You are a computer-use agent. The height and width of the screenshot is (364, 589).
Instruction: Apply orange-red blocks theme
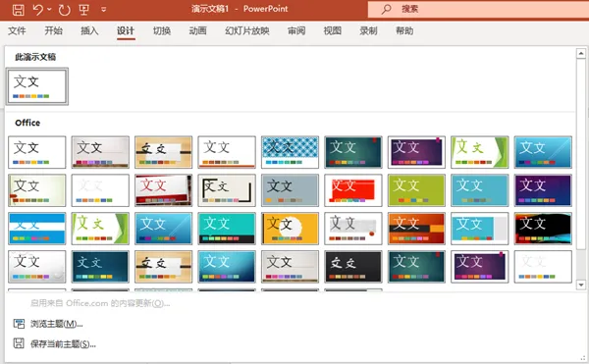point(416,229)
